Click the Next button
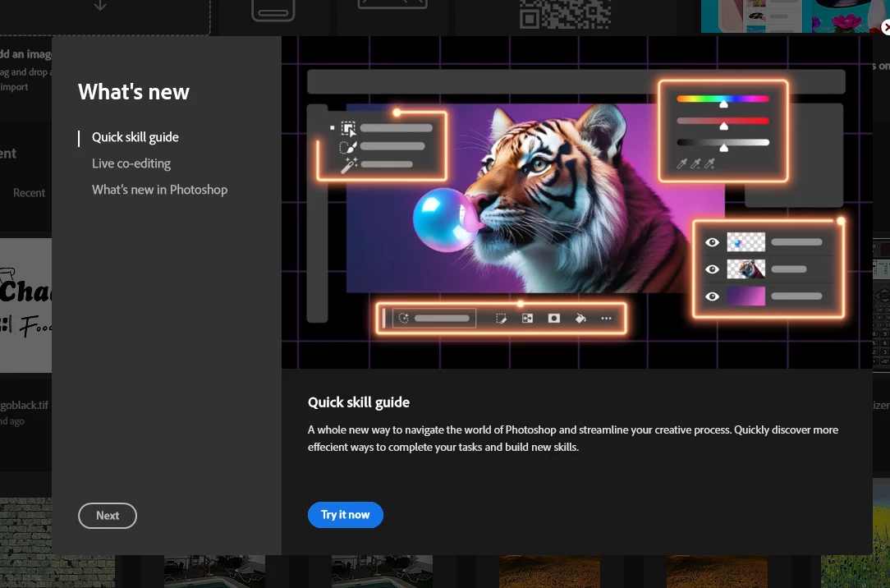The height and width of the screenshot is (588, 890). point(108,516)
